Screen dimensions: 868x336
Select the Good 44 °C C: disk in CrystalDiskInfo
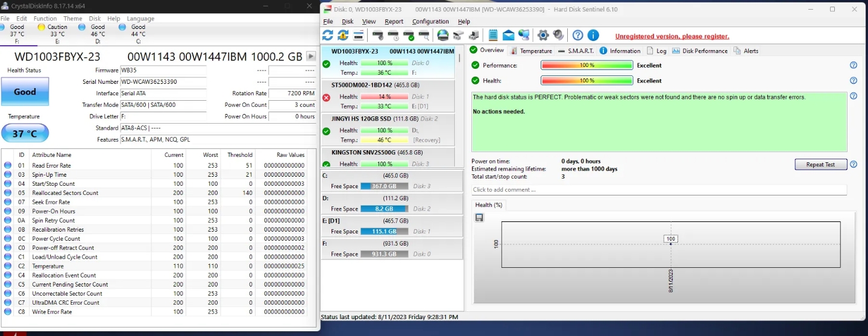(x=134, y=34)
